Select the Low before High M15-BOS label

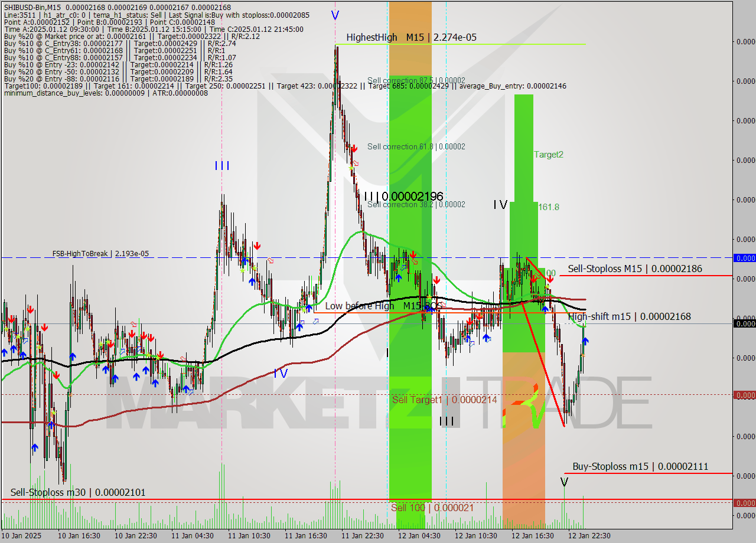[383, 306]
